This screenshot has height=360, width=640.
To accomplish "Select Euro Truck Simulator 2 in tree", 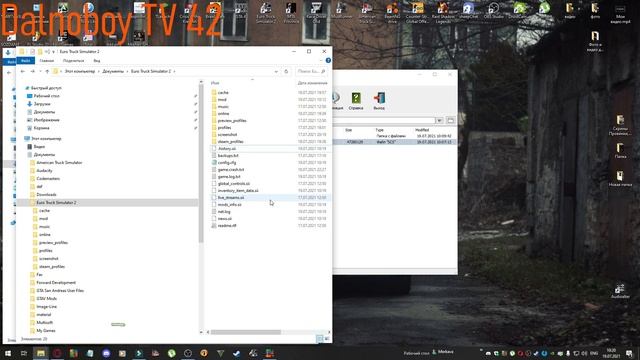I will 56,202.
